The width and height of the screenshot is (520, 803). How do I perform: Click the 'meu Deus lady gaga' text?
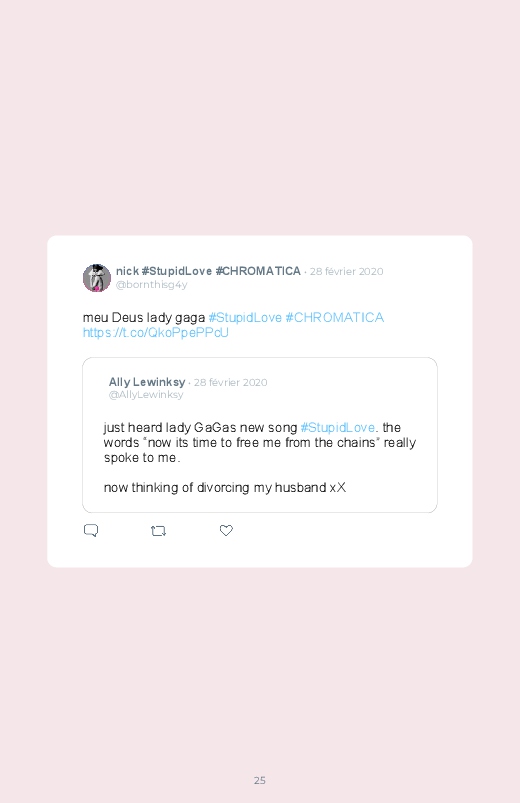tap(144, 318)
